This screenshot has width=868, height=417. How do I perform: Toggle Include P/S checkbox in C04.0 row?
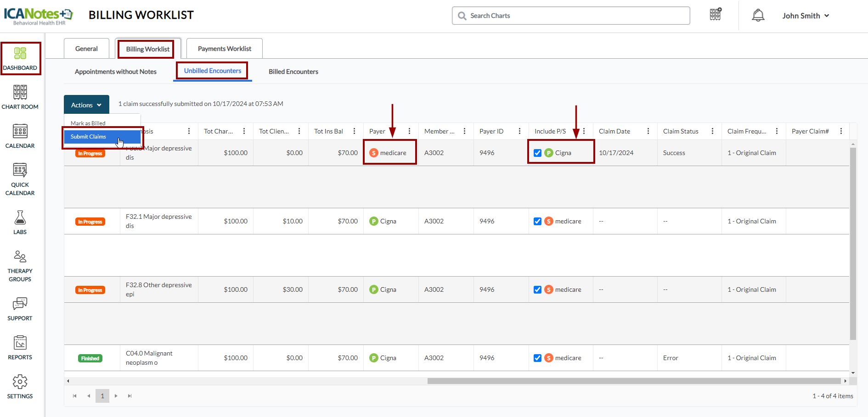[537, 358]
